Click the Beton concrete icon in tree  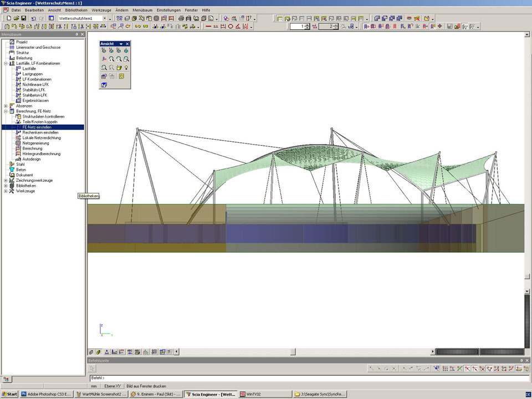12,170
